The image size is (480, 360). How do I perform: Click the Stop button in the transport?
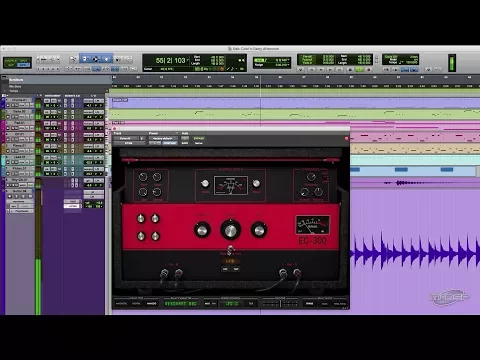(x=350, y=70)
